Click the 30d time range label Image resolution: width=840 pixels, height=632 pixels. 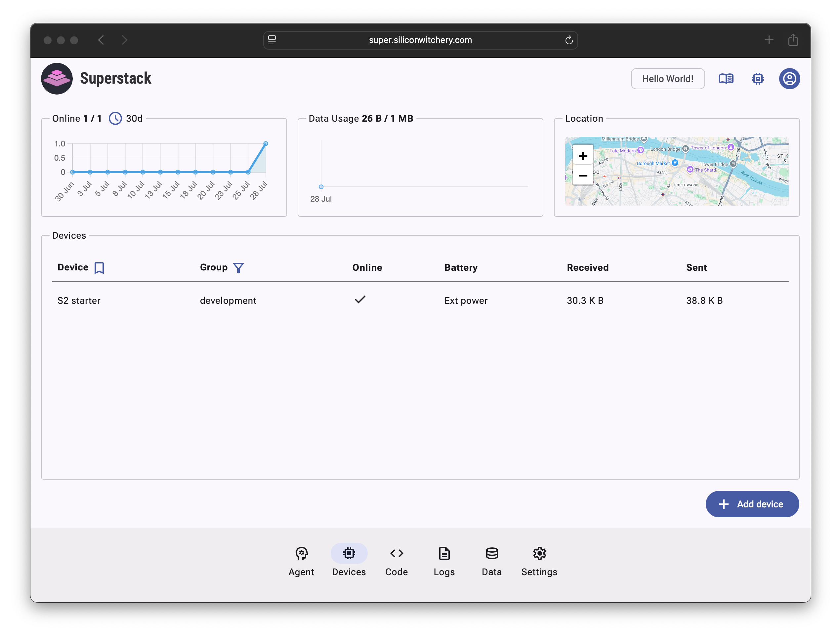point(134,118)
